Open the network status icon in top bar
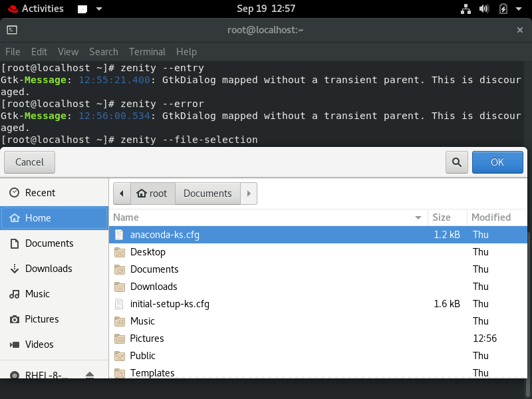 point(465,9)
